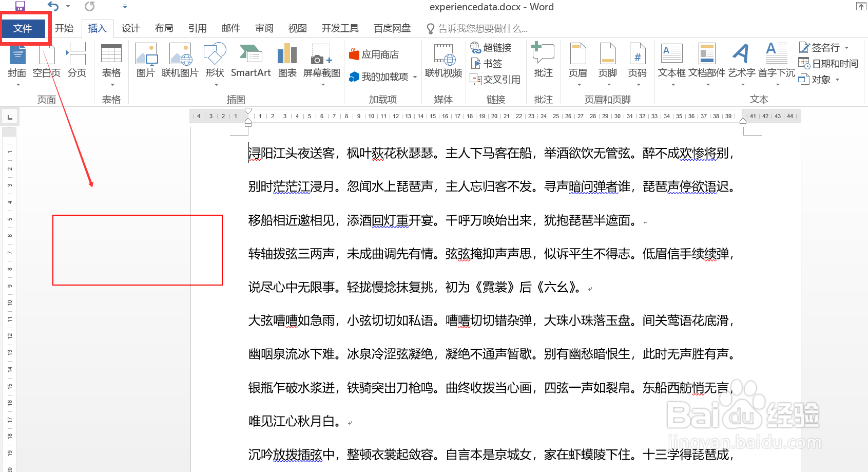The height and width of the screenshot is (472, 868).
Task: Insert a SmartArt graphic
Action: [250, 61]
